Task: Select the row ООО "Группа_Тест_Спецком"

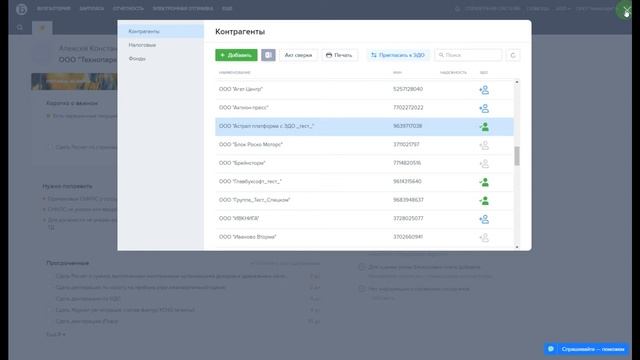Action: 364,200
